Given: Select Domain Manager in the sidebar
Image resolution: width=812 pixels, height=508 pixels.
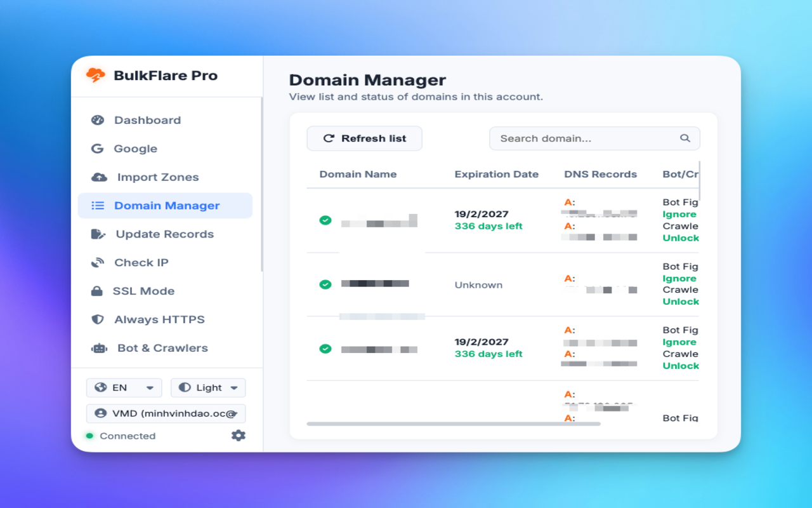Looking at the screenshot, I should click(165, 206).
